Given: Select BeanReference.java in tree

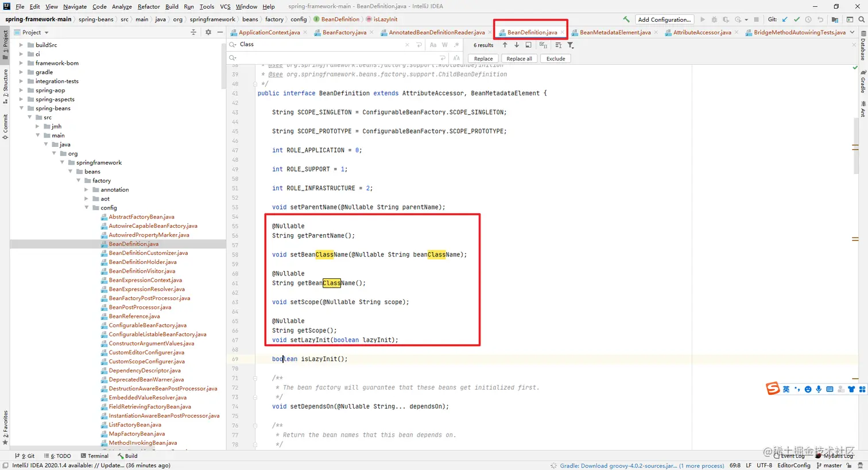Looking at the screenshot, I should (134, 316).
